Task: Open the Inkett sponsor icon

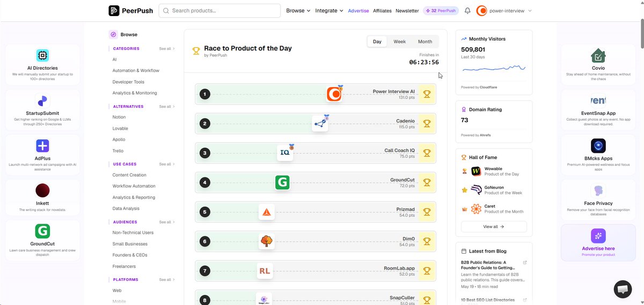Action: [42, 190]
